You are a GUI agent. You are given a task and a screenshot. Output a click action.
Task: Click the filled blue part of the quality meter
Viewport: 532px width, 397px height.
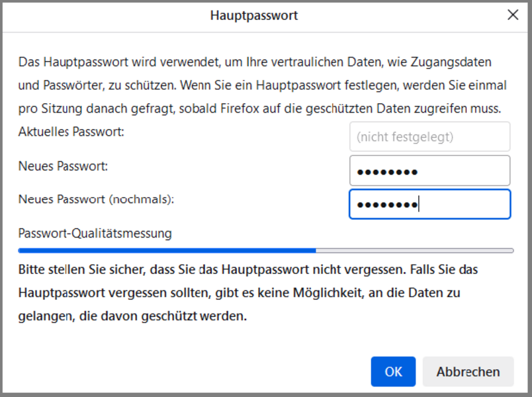coord(165,251)
